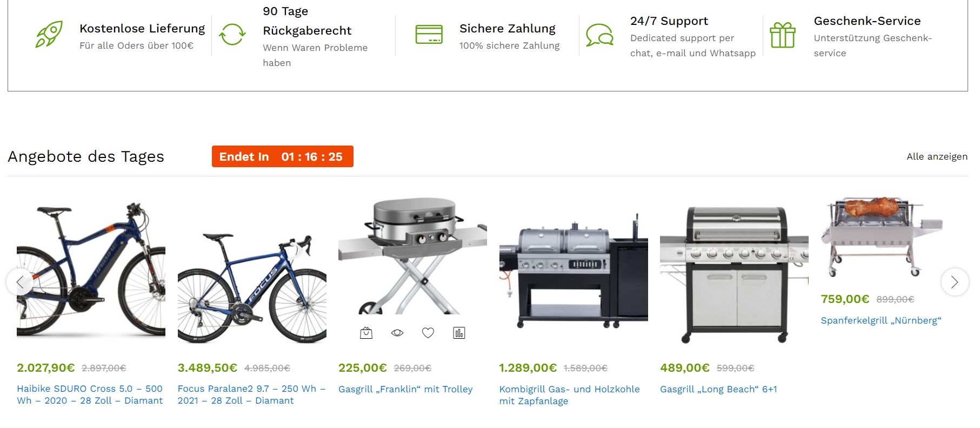Click the chat bubbles support icon
Screen dimensions: 980x428
tap(600, 35)
